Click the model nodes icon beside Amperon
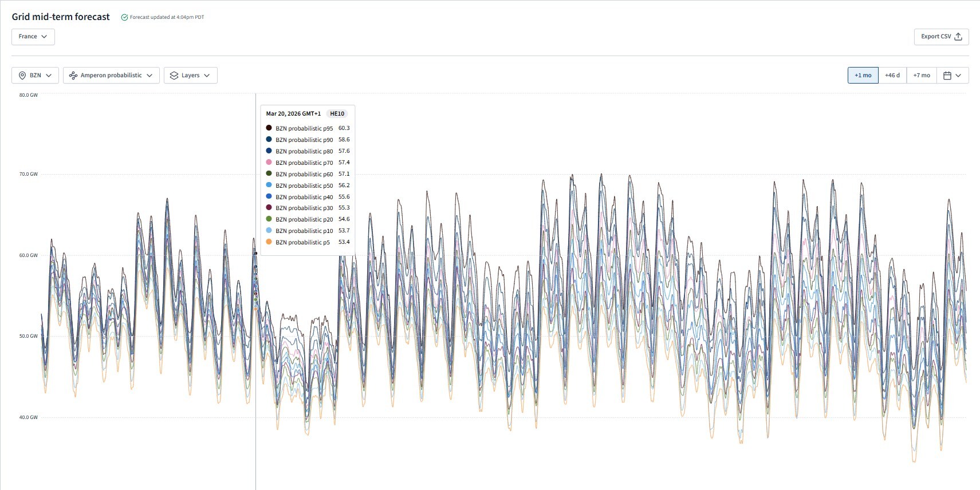Image resolution: width=980 pixels, height=490 pixels. point(73,76)
